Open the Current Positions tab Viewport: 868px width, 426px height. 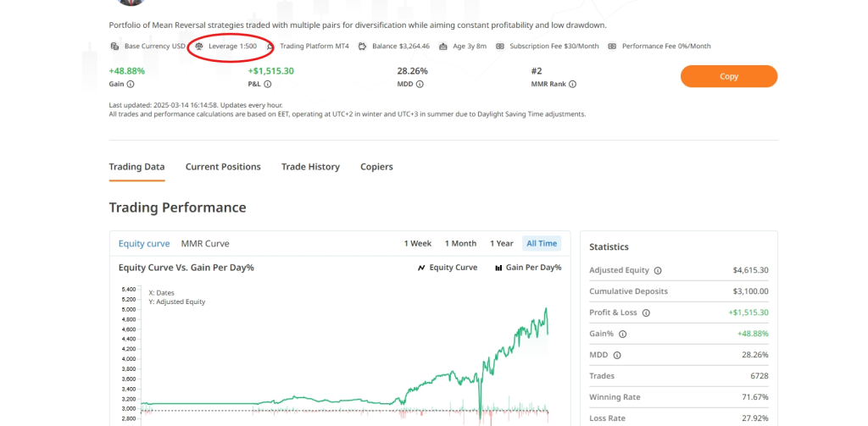click(x=223, y=167)
